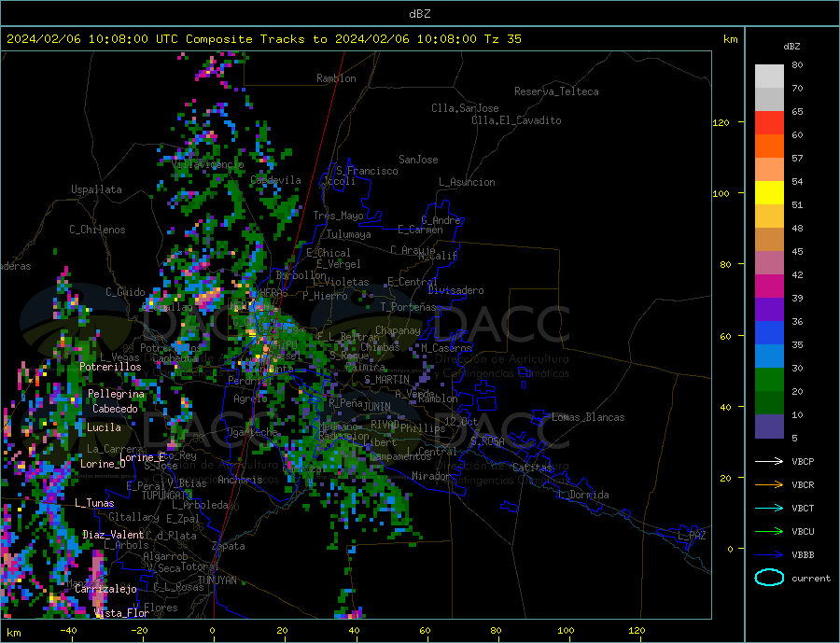This screenshot has width=840, height=643.
Task: Click the 'VBBB' legend label
Action: [x=803, y=554]
